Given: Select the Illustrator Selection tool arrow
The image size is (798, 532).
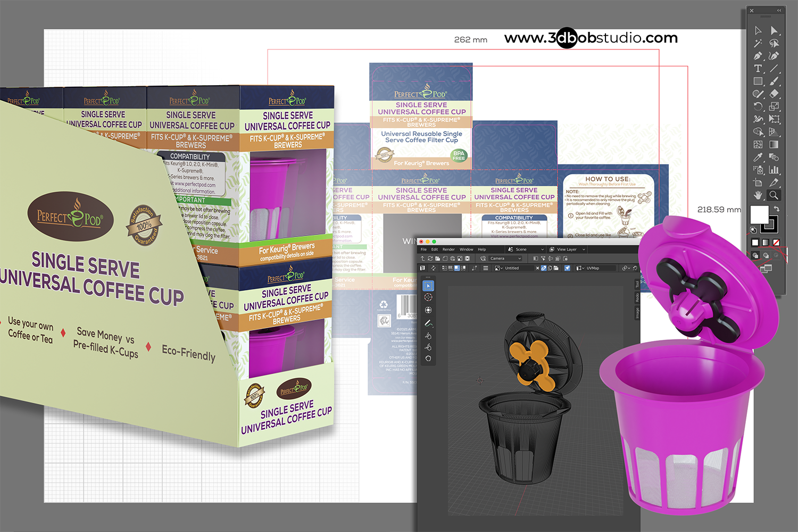Looking at the screenshot, I should click(757, 31).
